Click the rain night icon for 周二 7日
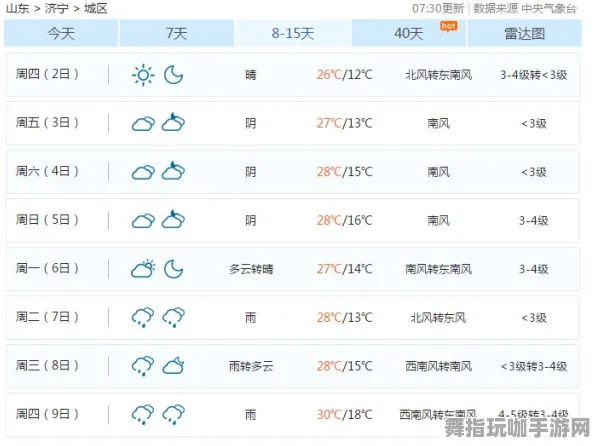 pos(174,317)
